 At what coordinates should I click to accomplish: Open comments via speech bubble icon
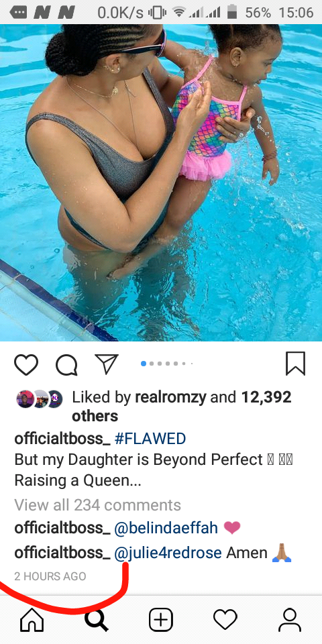[66, 365]
